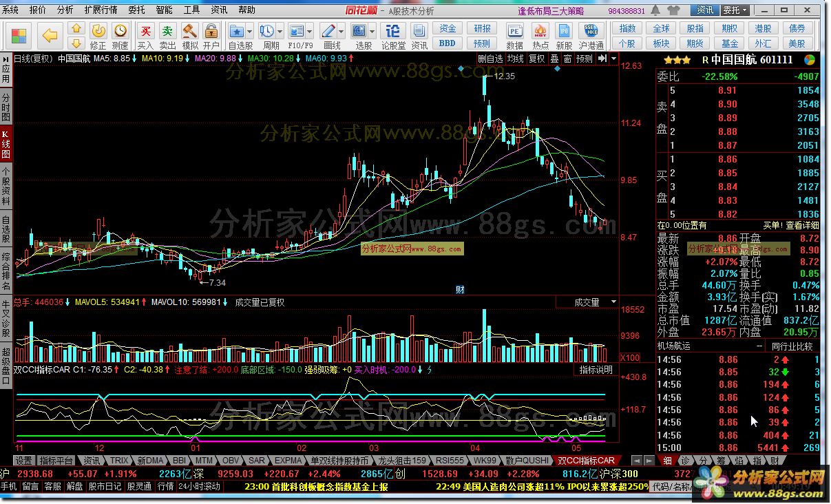Viewport: 831px width, 504px height.
Task: Toggle 预测 forecast on chart toolbar
Action: click(584, 59)
